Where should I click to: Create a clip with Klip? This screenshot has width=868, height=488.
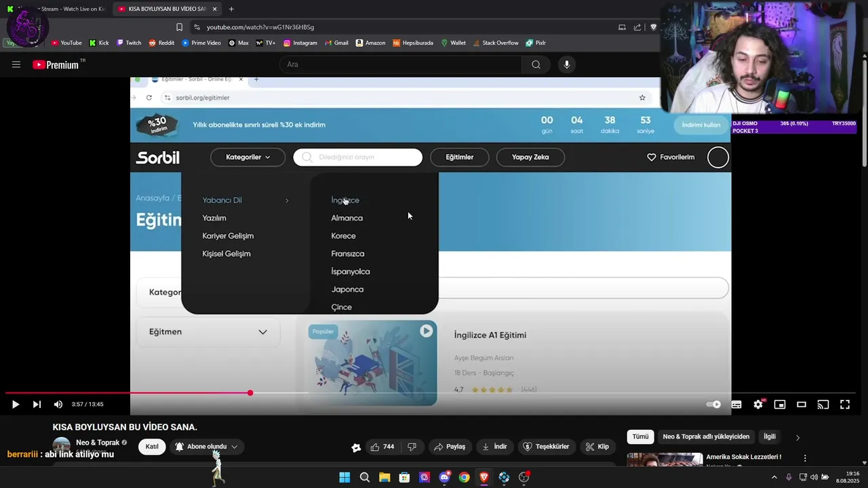tap(597, 447)
